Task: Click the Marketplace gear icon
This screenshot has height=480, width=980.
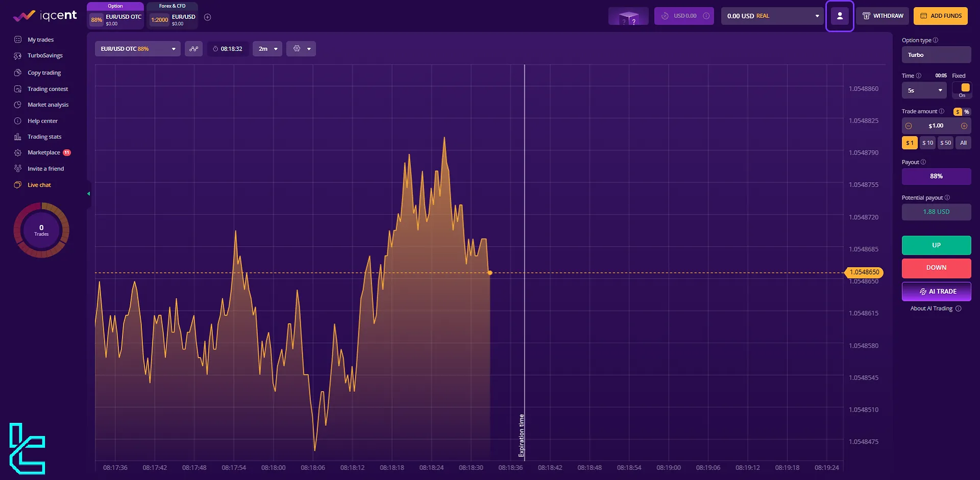Action: (18, 153)
